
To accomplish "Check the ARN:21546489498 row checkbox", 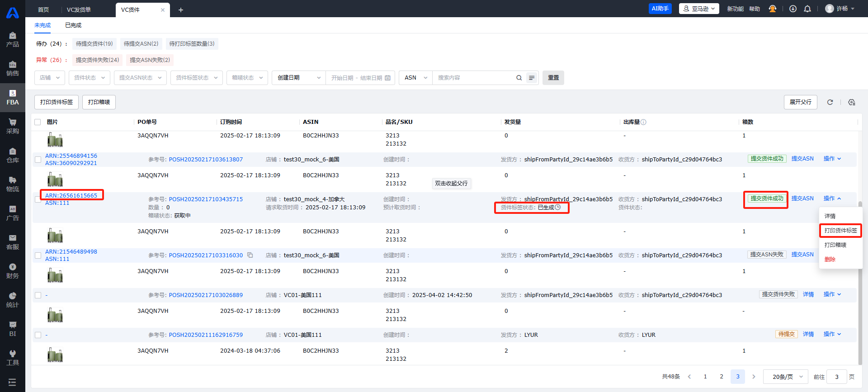I will pos(38,255).
